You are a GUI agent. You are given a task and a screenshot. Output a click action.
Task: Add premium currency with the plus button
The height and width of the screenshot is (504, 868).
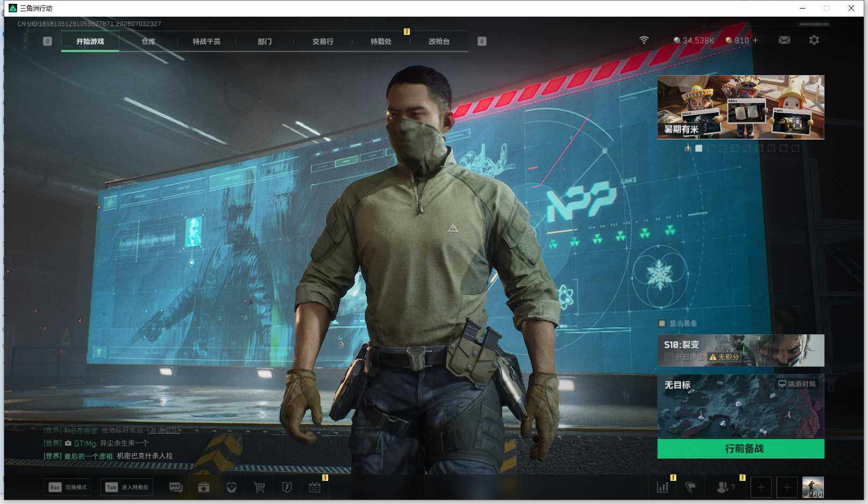pos(755,40)
